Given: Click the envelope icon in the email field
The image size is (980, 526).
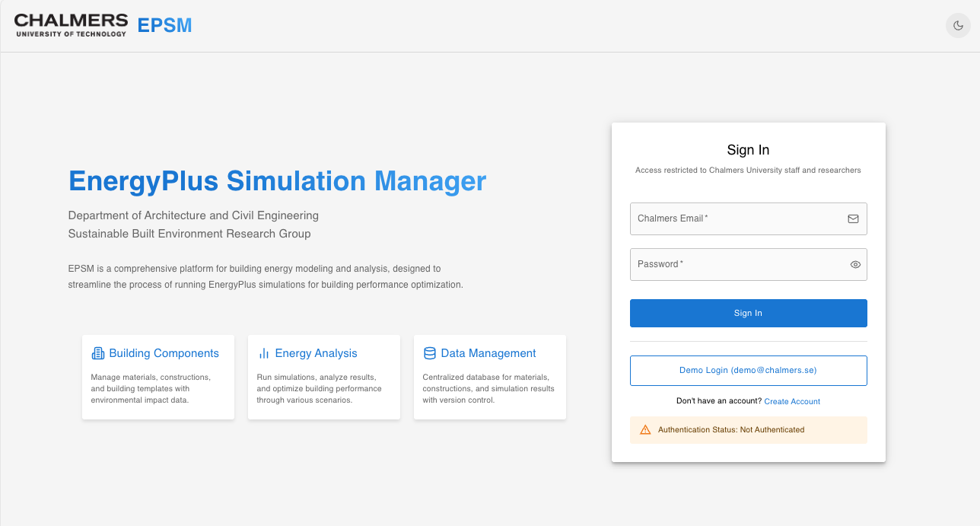Looking at the screenshot, I should [853, 218].
